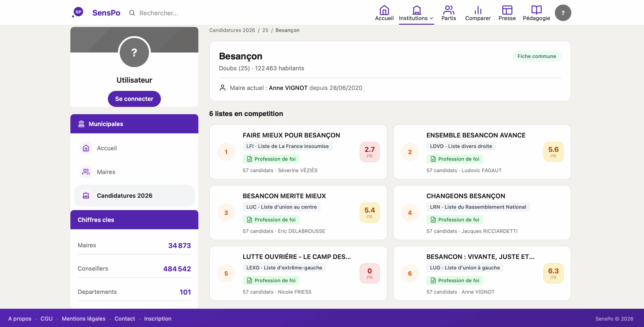Screen dimensions: 644x327
Task: Open the Partis people icon
Action: coord(449,10)
